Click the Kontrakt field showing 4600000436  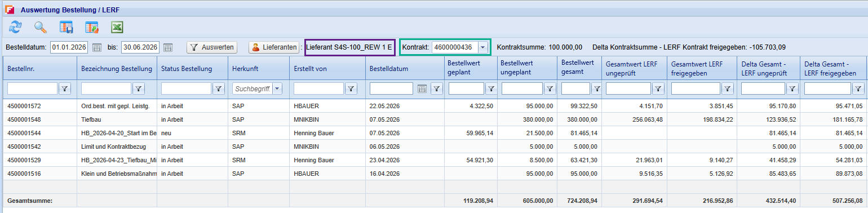(455, 47)
